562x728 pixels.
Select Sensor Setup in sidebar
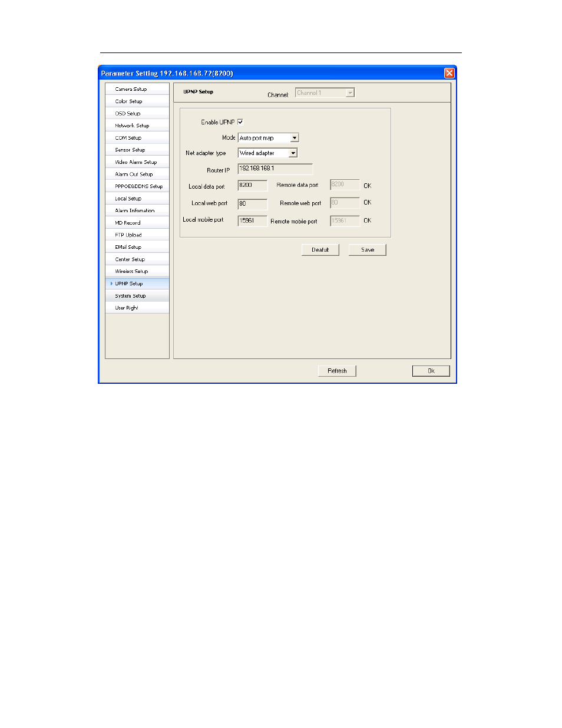pos(137,150)
